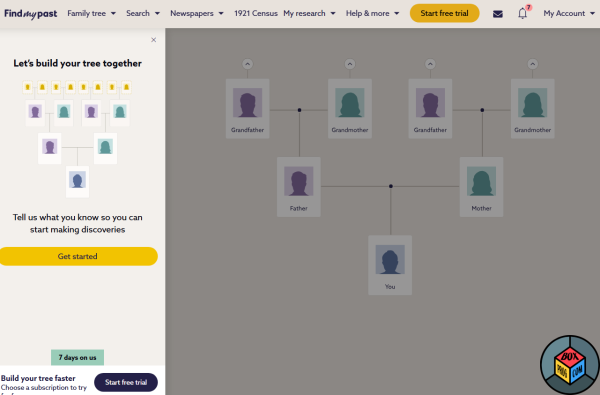This screenshot has width=600, height=395.
Task: Open the My Account dropdown
Action: (569, 13)
